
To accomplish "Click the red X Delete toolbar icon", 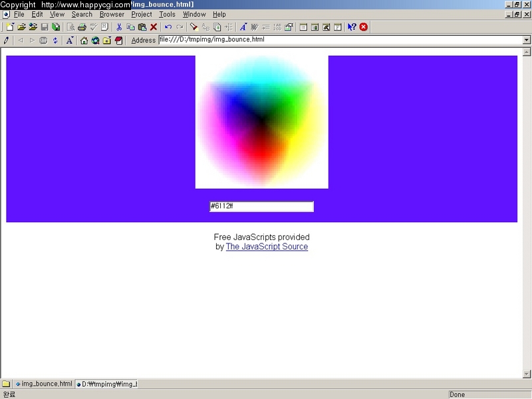I will 154,27.
